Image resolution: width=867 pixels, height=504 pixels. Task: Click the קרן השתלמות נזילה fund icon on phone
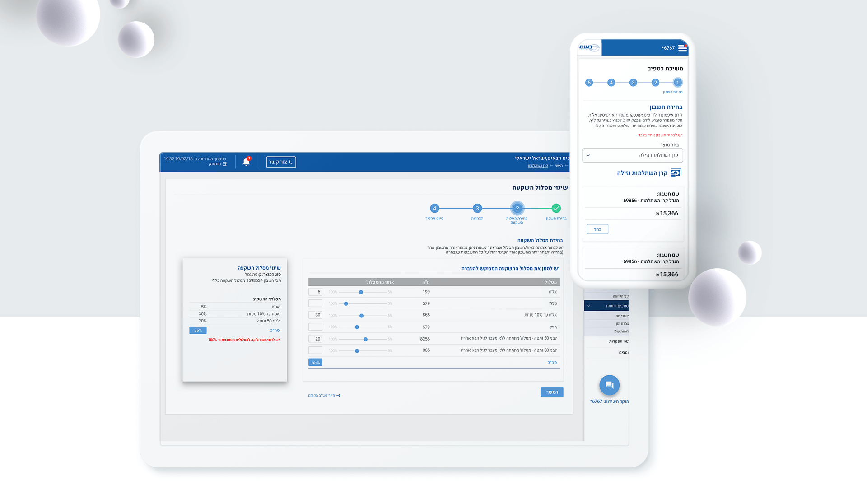click(x=676, y=173)
